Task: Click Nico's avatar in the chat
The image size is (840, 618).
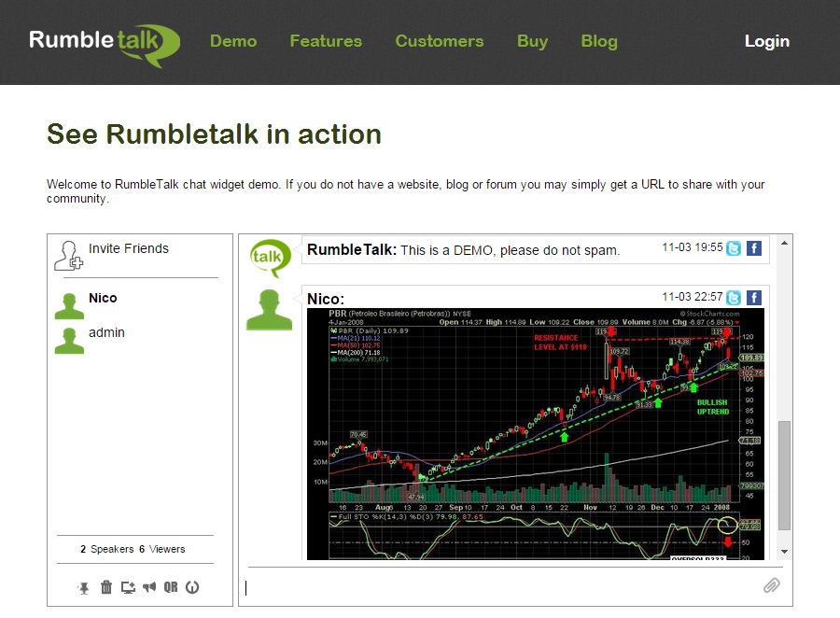Action: point(270,310)
